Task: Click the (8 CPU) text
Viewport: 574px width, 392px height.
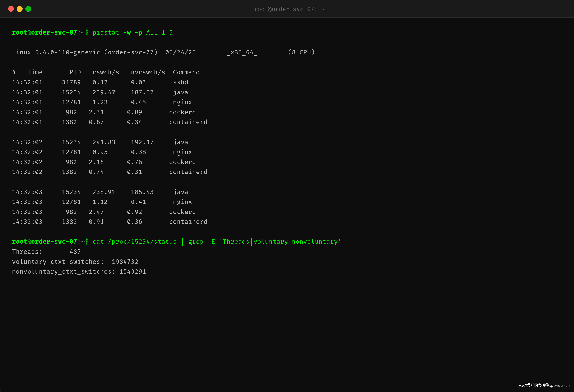Action: (301, 52)
